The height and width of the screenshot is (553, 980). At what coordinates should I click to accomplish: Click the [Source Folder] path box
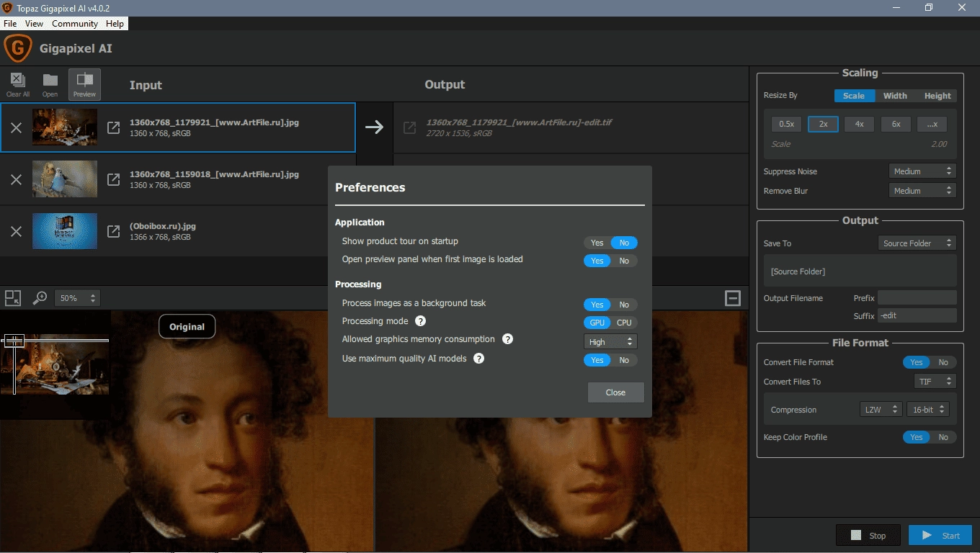coord(860,271)
